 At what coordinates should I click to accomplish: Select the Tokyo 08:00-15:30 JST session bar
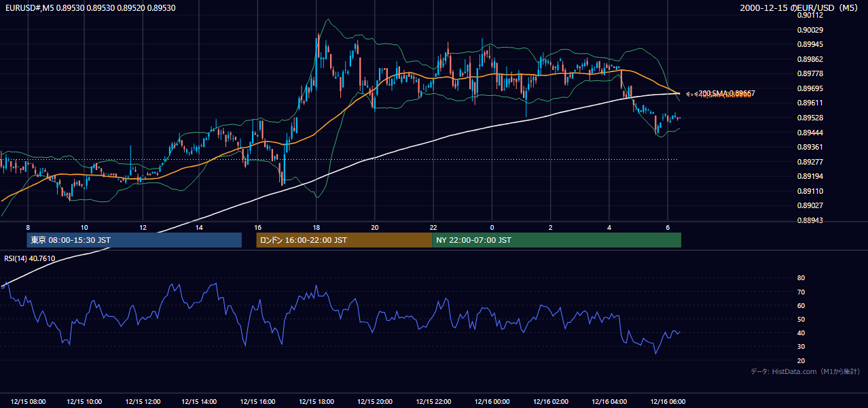[134, 240]
